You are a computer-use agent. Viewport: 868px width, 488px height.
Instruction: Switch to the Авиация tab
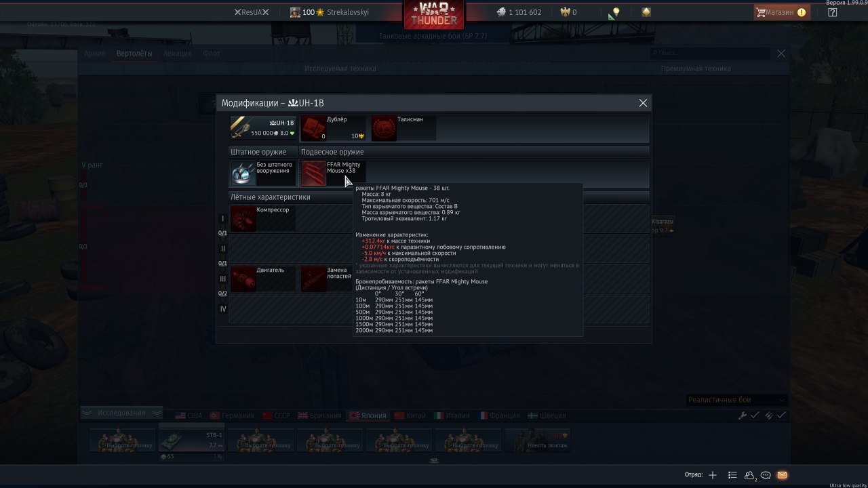[178, 54]
